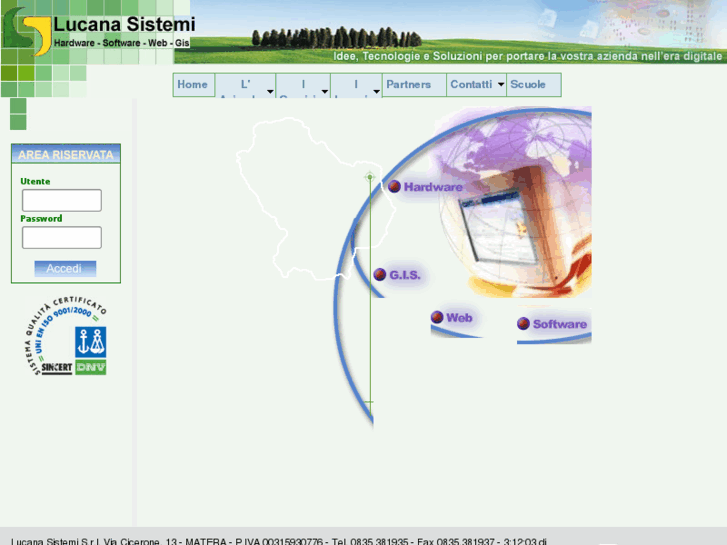The image size is (727, 545).
Task: Click the footer address text Via Cicerone
Action: pos(134,541)
